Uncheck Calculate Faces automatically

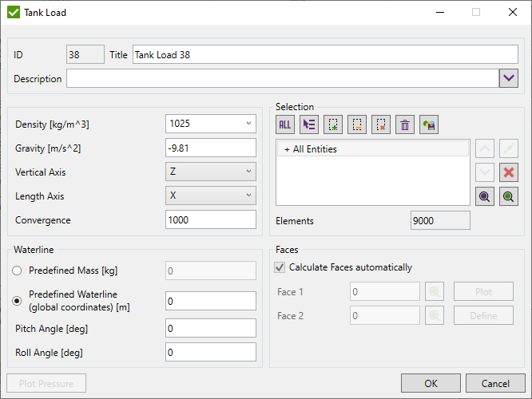[280, 267]
